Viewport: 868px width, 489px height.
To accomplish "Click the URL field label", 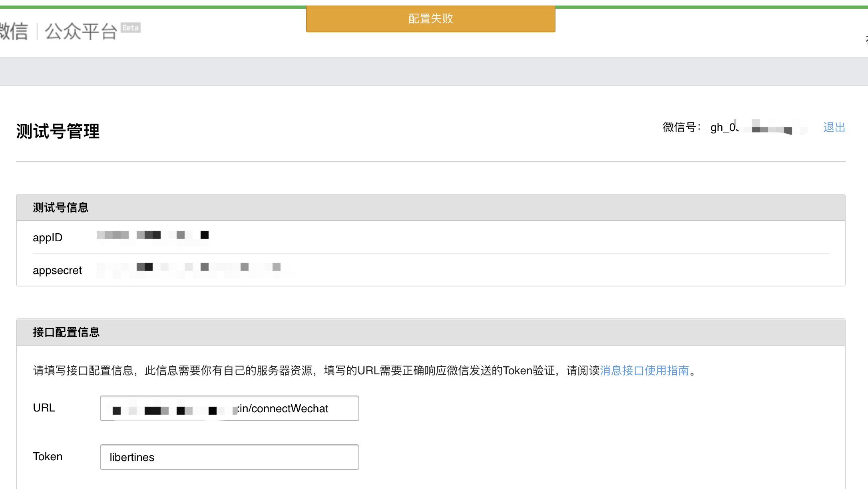I will 44,408.
